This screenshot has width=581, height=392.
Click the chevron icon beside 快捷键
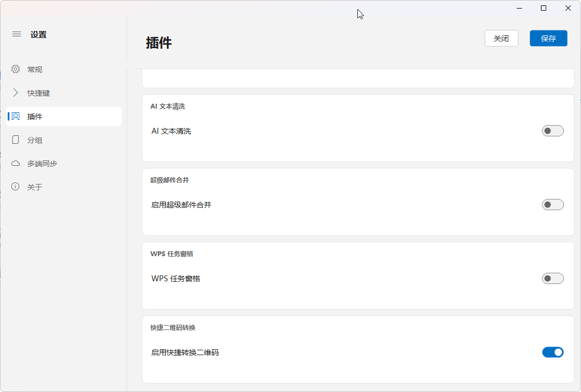tap(16, 93)
